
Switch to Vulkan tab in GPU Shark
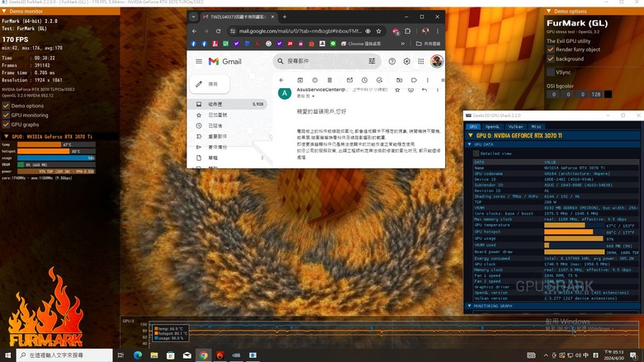[x=515, y=127]
